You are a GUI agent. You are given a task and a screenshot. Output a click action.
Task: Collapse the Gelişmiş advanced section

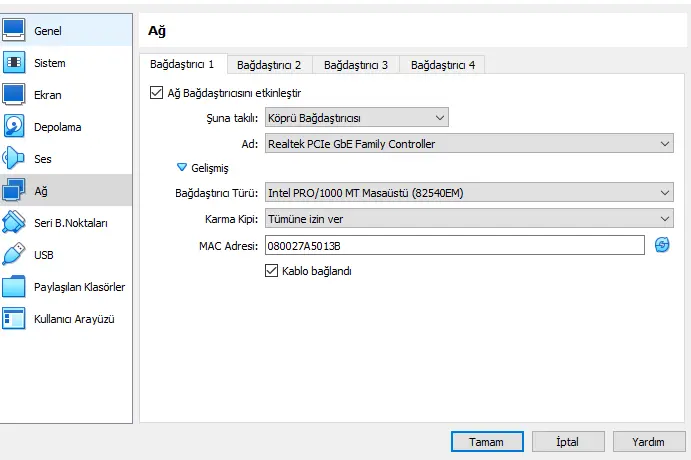point(182,167)
